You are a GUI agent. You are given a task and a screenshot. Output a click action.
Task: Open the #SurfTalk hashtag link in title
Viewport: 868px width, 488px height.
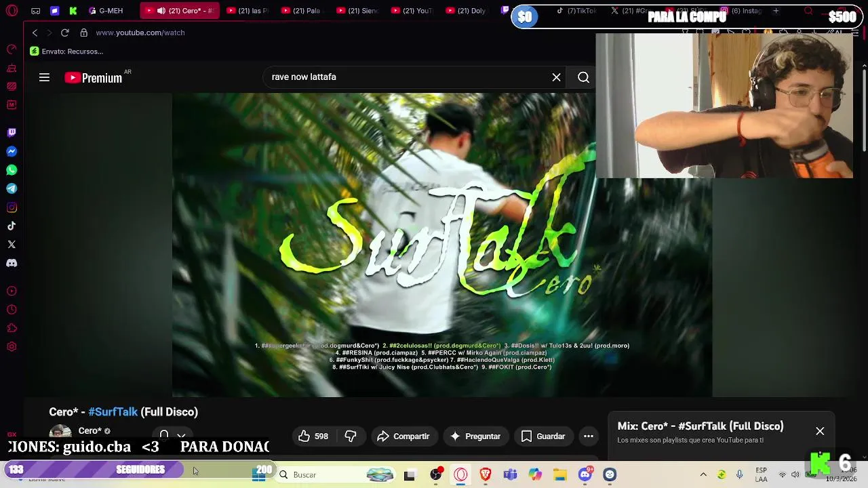[x=113, y=412]
